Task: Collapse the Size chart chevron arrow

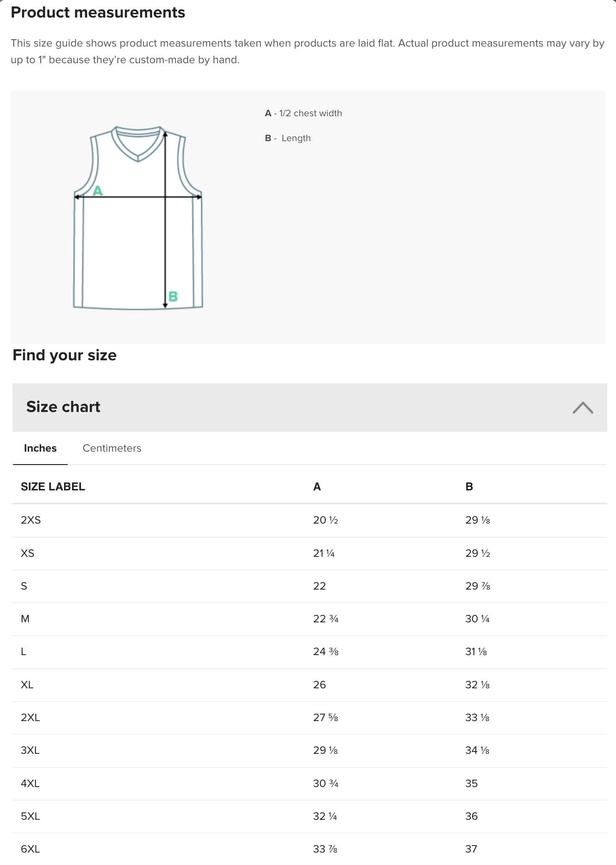Action: 583,407
